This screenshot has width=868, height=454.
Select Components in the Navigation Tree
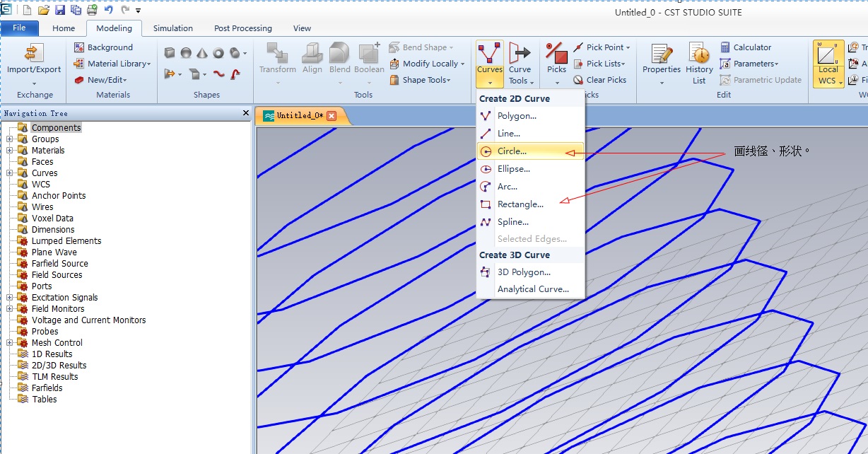(x=56, y=128)
